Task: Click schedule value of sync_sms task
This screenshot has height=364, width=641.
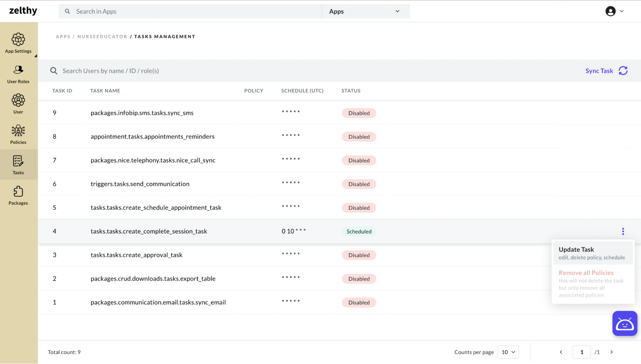Action: [291, 112]
